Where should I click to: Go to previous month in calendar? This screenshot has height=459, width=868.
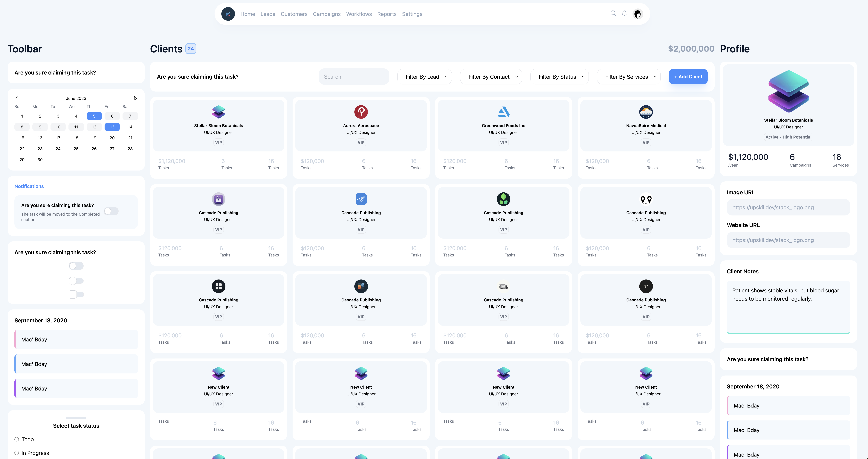click(17, 98)
